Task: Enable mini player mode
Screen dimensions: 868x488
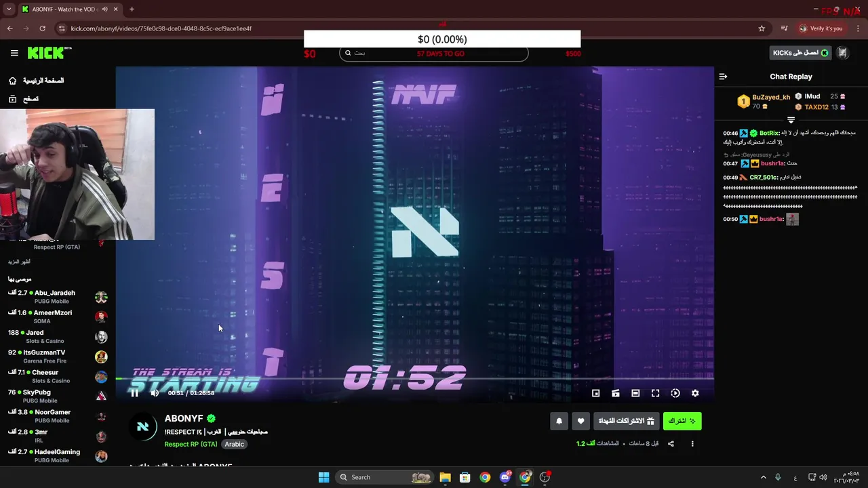Action: pos(595,393)
